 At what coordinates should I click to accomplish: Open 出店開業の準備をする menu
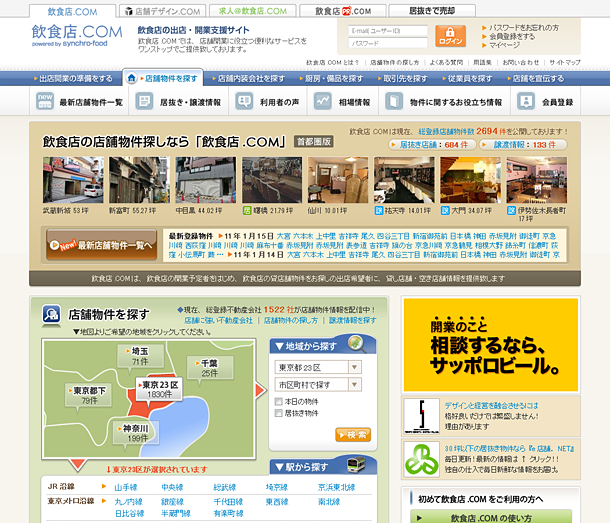pyautogui.click(x=73, y=79)
